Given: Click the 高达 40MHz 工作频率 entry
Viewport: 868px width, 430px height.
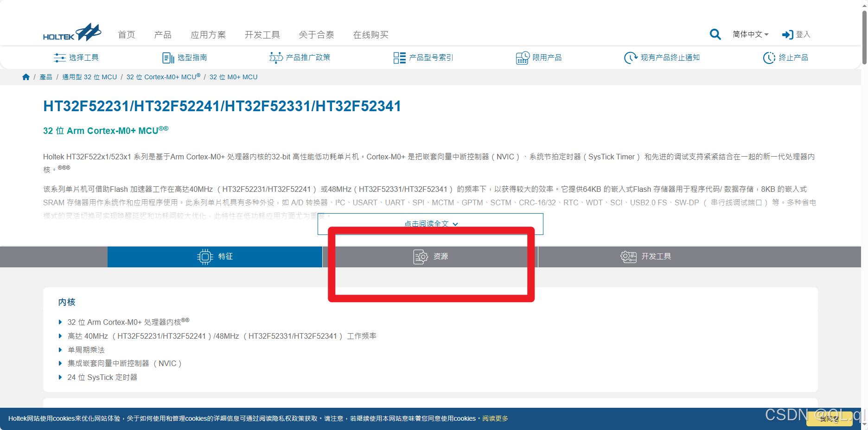Looking at the screenshot, I should click(222, 336).
